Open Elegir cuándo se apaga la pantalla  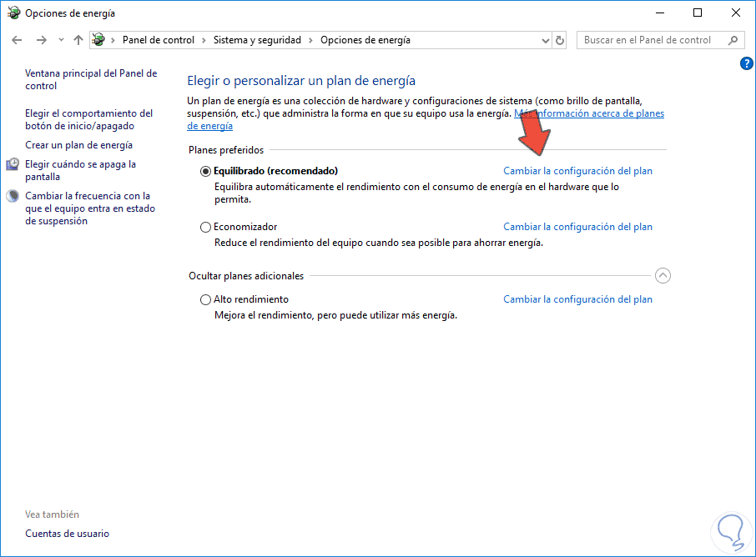coord(80,171)
